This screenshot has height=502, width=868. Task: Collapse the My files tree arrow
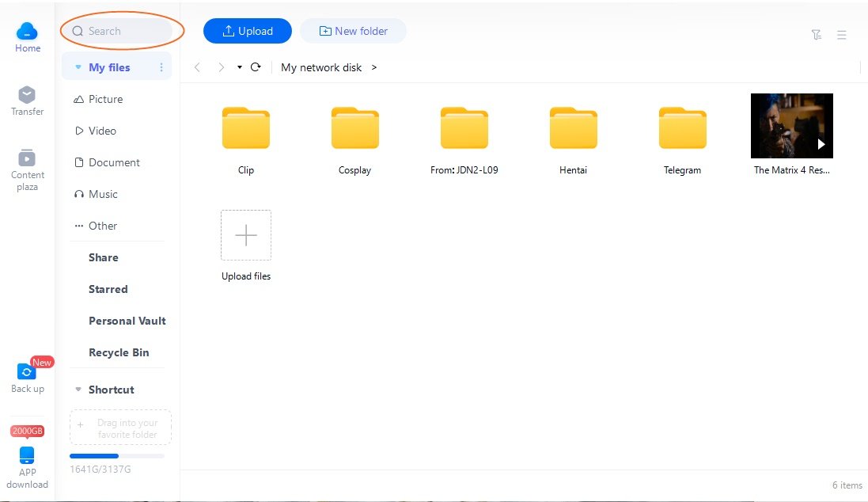point(78,67)
